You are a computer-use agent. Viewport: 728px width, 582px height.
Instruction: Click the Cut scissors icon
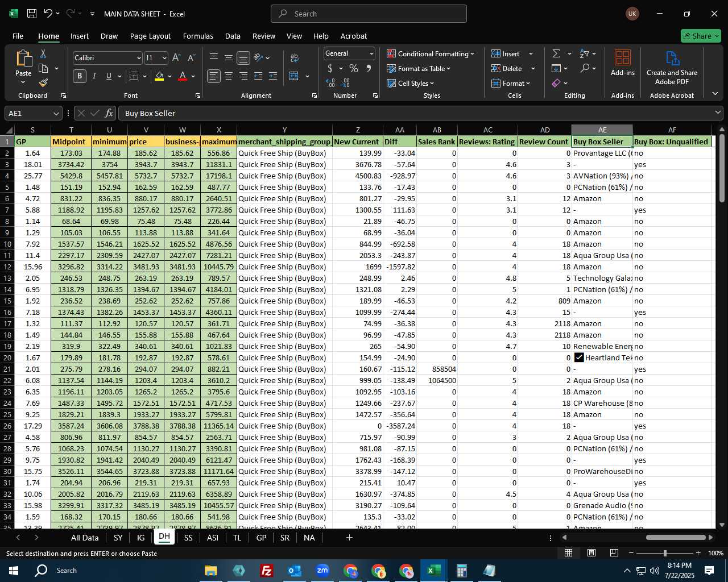pos(43,53)
